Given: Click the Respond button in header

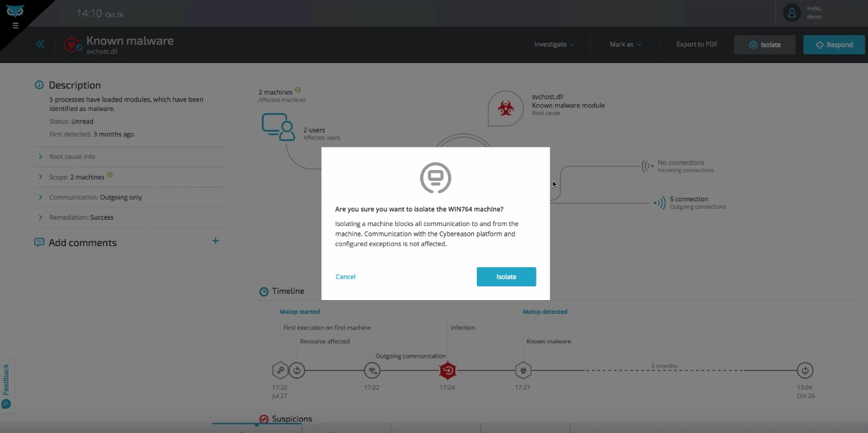Looking at the screenshot, I should click(834, 45).
